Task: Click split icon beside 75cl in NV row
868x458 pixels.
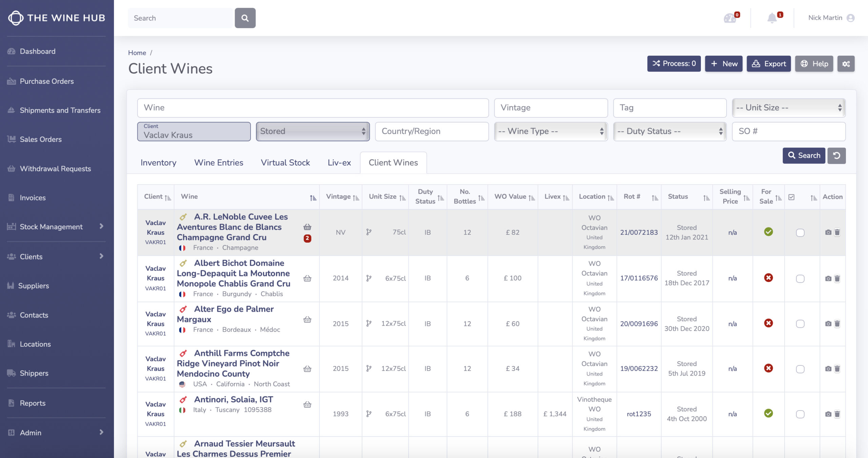Action: point(369,232)
